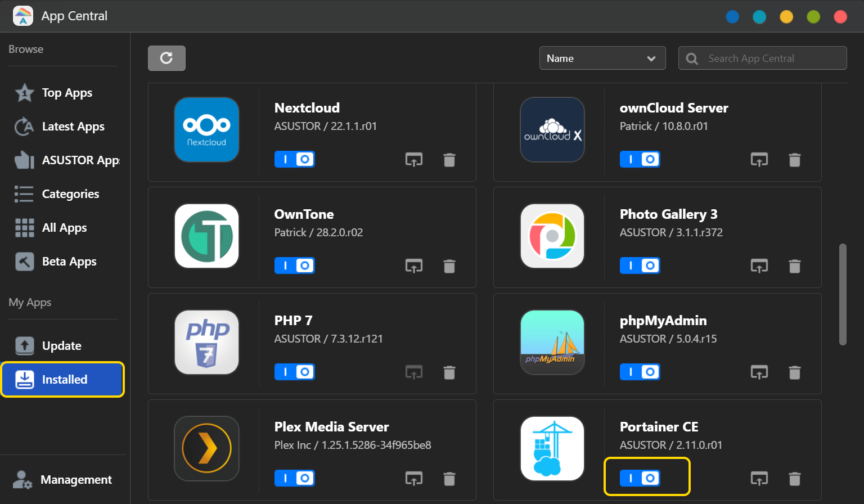The width and height of the screenshot is (864, 504).
Task: Click Nextcloud open-app icon
Action: pos(414,160)
